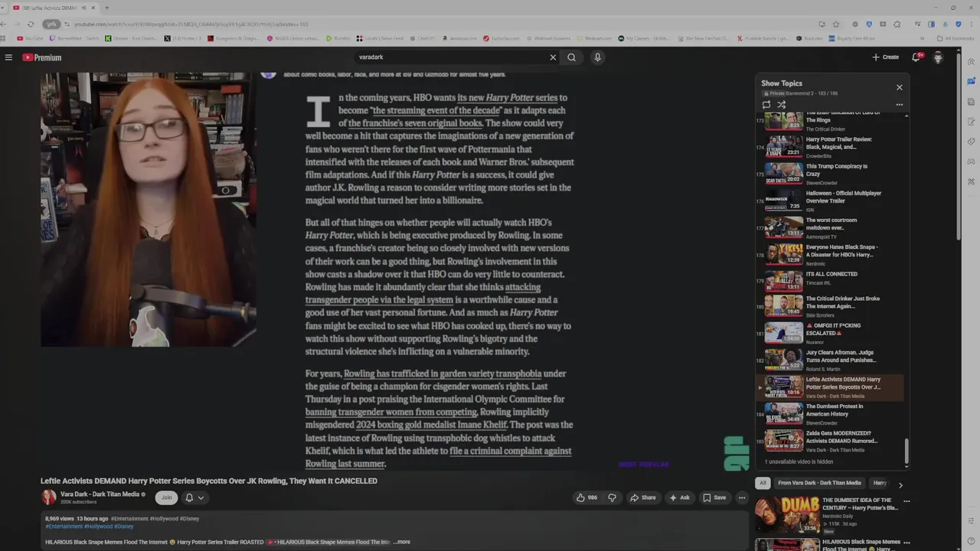Like the video with thumbs up
This screenshot has width=980, height=551.
click(x=587, y=497)
